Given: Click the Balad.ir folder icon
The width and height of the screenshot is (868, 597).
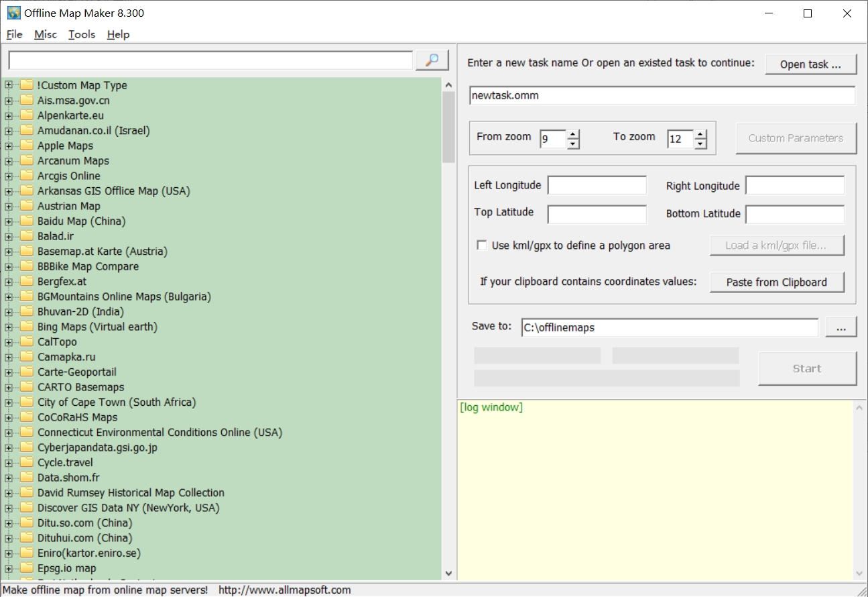Looking at the screenshot, I should click(x=27, y=236).
